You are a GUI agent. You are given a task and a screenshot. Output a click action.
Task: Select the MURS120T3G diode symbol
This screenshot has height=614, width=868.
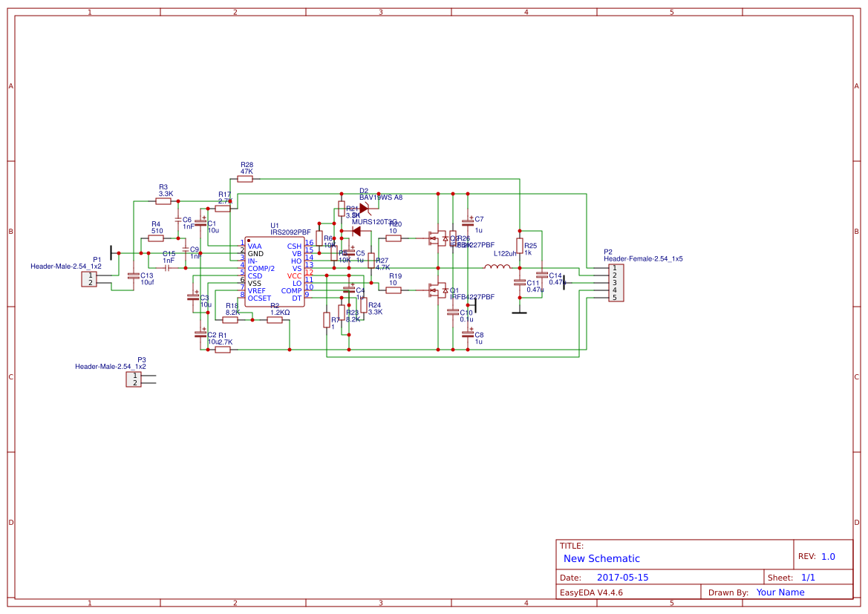coord(356,231)
